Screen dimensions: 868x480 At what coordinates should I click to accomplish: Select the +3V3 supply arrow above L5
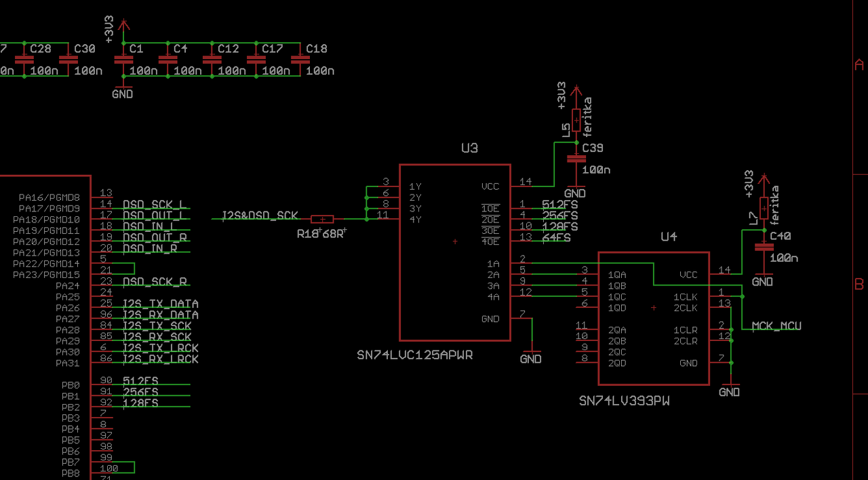coord(576,92)
